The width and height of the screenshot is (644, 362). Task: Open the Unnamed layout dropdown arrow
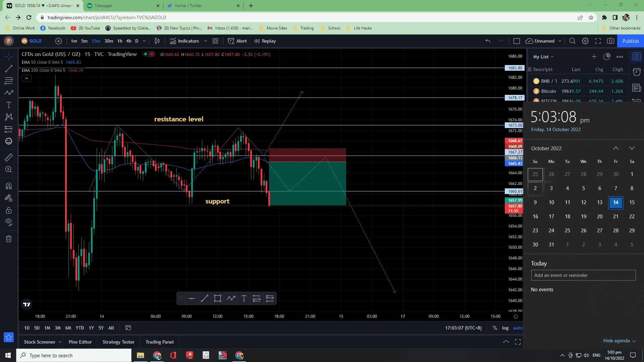(x=560, y=41)
